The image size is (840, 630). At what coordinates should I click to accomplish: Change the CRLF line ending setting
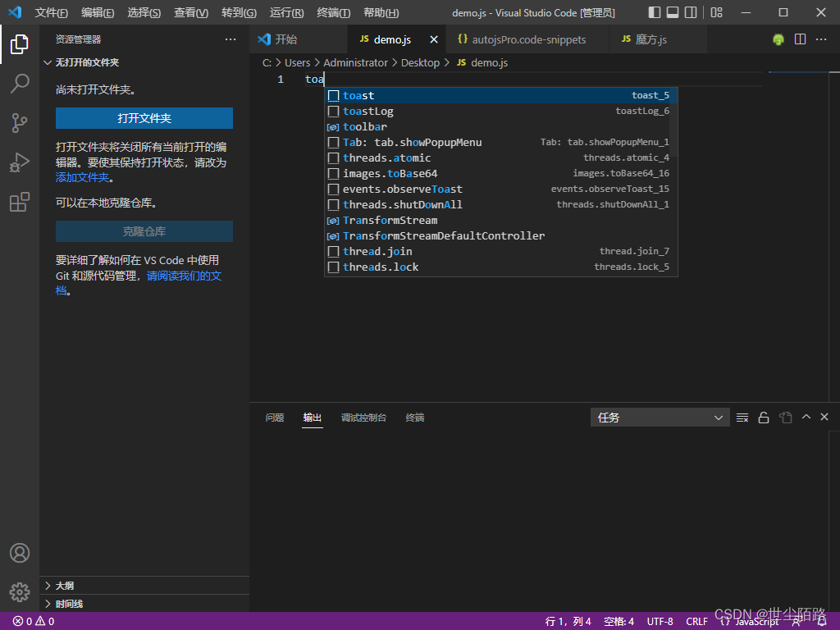click(696, 621)
